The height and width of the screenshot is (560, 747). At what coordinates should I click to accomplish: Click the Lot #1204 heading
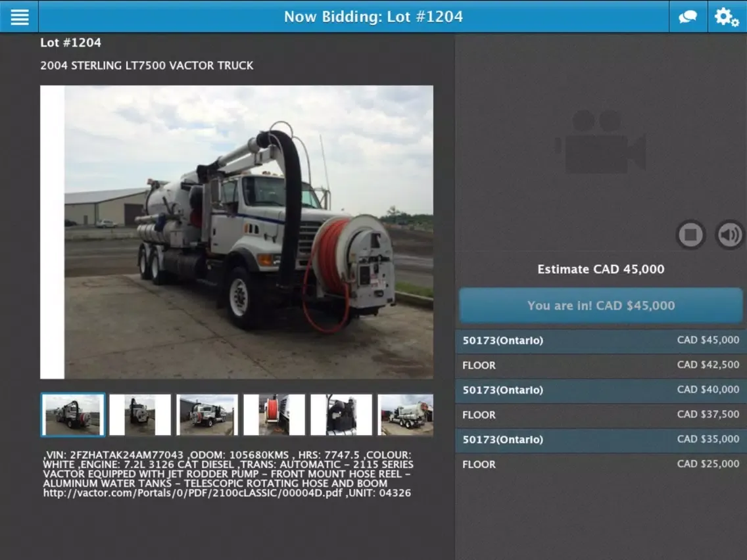coord(70,42)
